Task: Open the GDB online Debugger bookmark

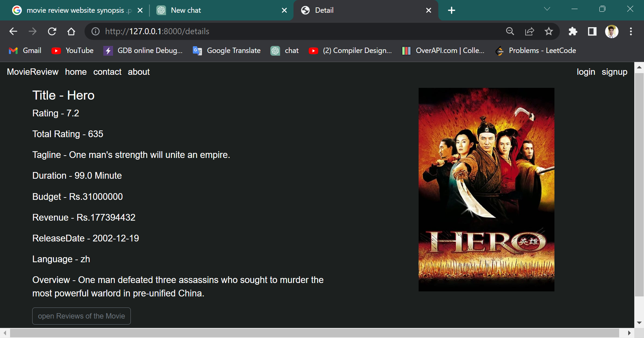Action: (143, 50)
